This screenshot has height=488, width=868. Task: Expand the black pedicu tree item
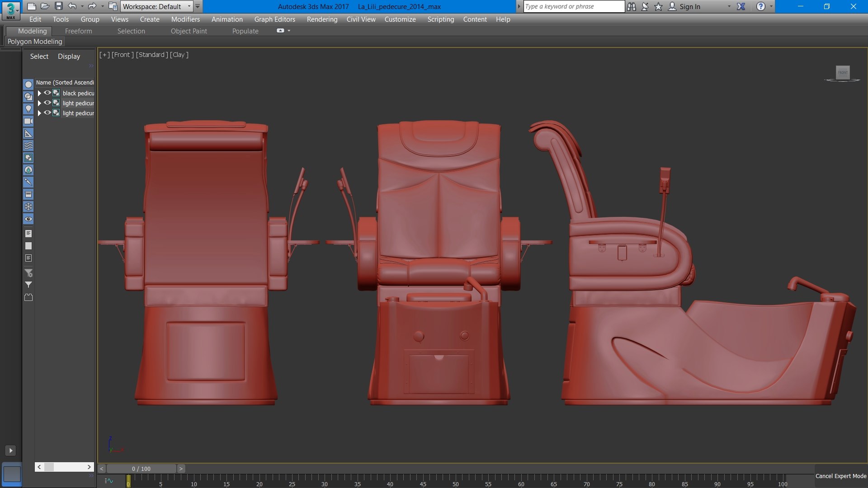point(39,93)
